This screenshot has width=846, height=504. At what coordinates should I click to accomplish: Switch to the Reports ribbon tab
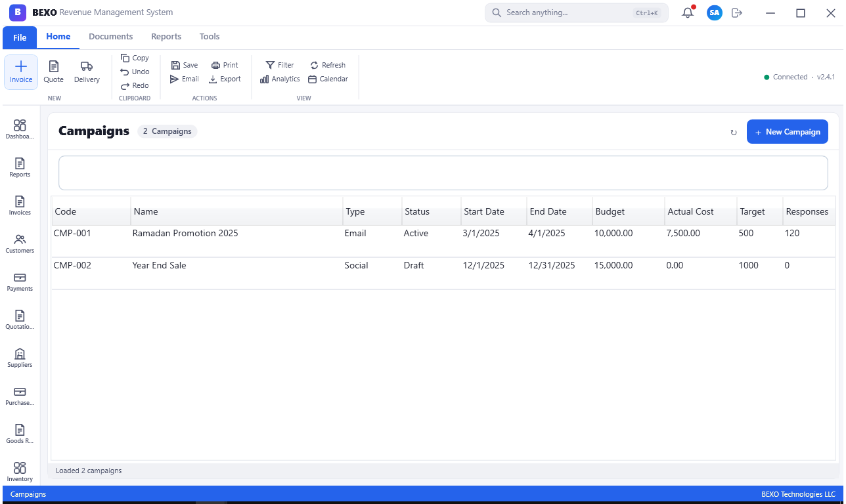coord(166,37)
